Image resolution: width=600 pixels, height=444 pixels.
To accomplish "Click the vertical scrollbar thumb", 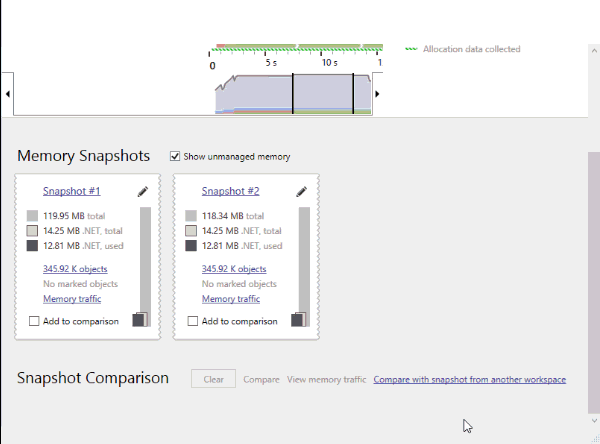I will (x=594, y=282).
